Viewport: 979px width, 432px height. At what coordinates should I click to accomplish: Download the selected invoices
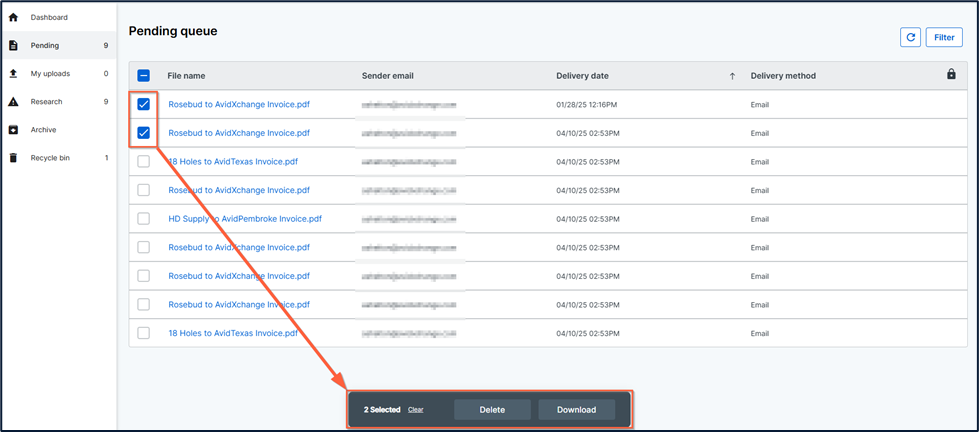(577, 410)
